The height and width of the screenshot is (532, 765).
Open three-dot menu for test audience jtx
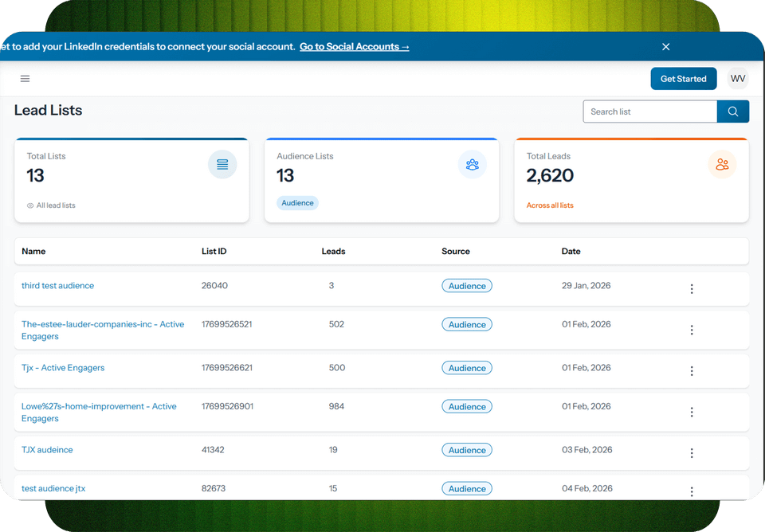pos(692,491)
